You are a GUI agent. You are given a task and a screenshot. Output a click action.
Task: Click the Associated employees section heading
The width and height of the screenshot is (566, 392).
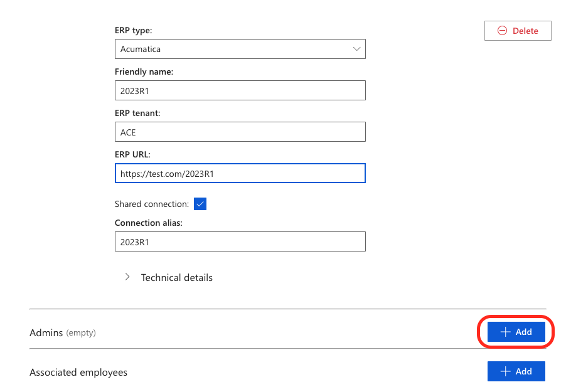click(78, 373)
